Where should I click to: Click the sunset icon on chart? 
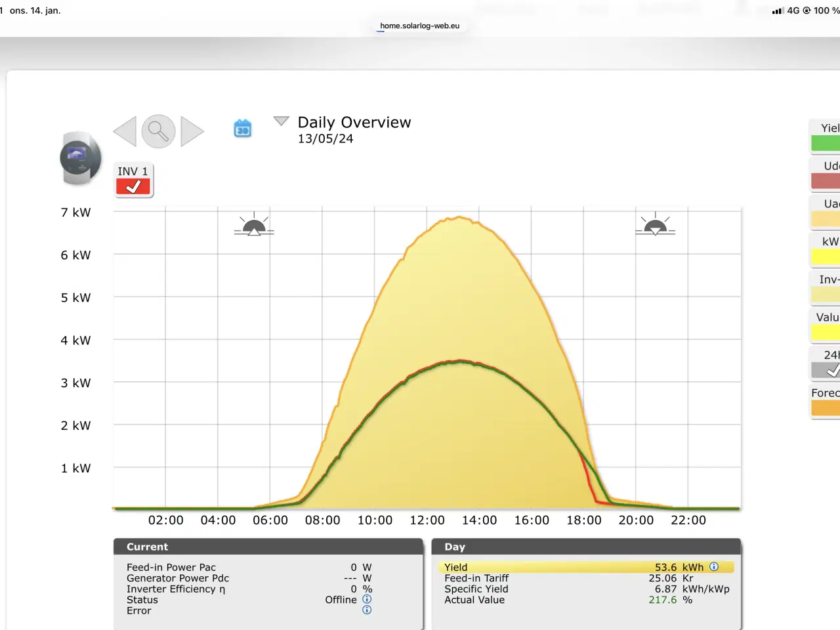click(x=655, y=225)
